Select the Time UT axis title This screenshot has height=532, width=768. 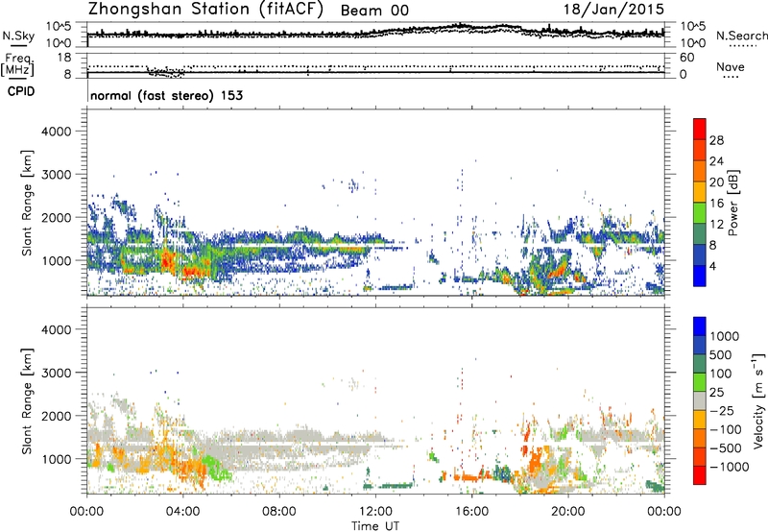(375, 526)
